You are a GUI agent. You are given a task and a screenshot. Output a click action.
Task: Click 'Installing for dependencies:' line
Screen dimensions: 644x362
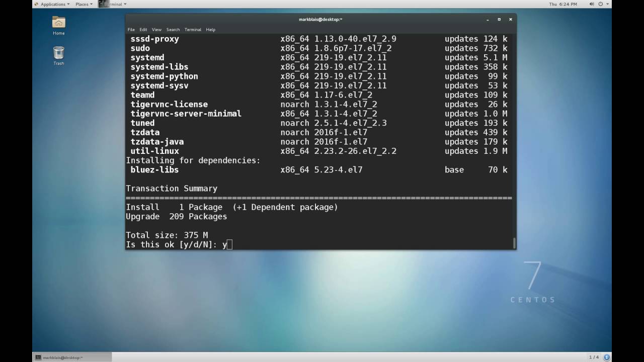click(193, 161)
